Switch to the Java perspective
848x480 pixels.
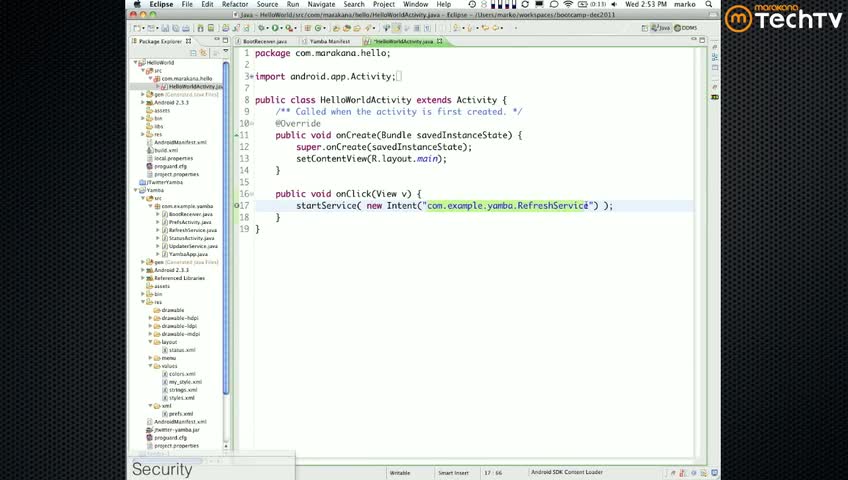661,28
